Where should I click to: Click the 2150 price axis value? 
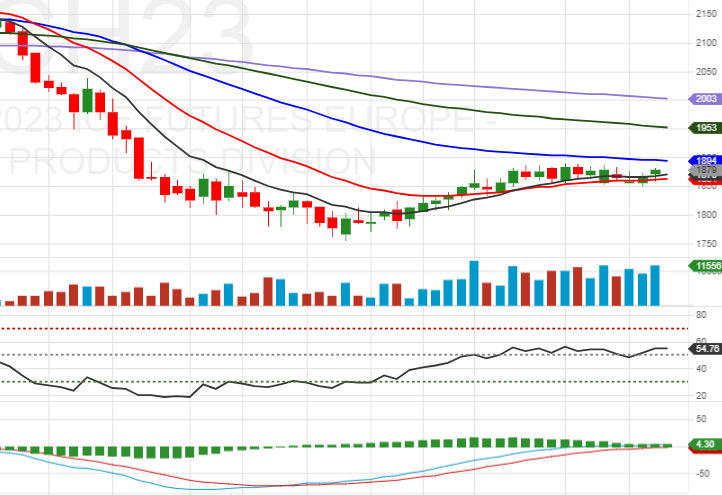coord(706,14)
